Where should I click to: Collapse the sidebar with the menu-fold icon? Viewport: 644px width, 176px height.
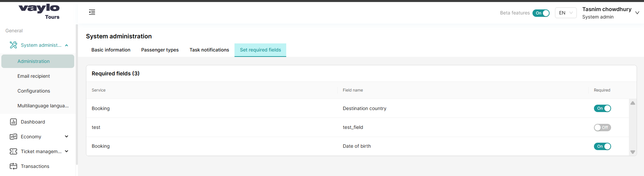pyautogui.click(x=92, y=12)
